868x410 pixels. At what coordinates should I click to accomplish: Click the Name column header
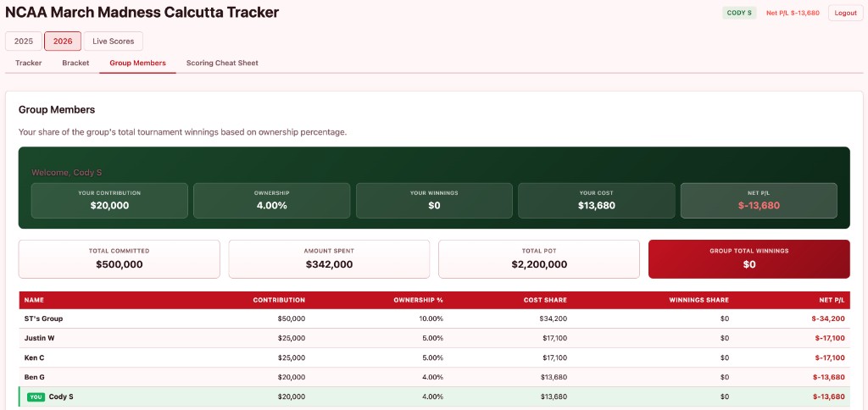[33, 300]
